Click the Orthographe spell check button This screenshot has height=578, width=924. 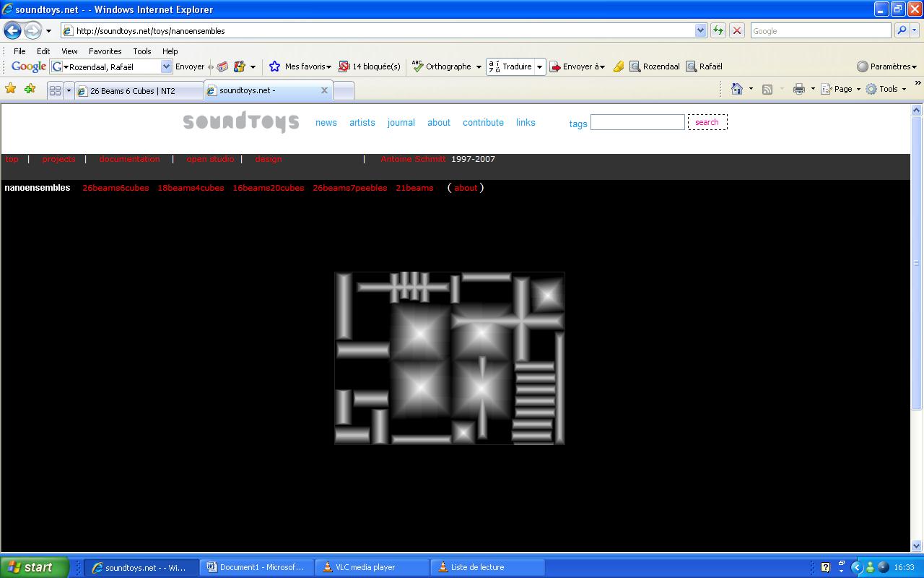[441, 66]
